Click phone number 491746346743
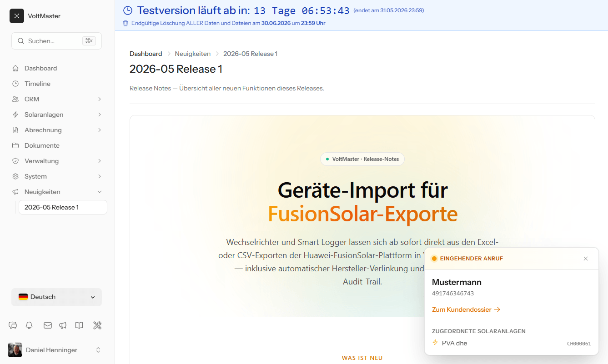The width and height of the screenshot is (608, 364). [453, 294]
